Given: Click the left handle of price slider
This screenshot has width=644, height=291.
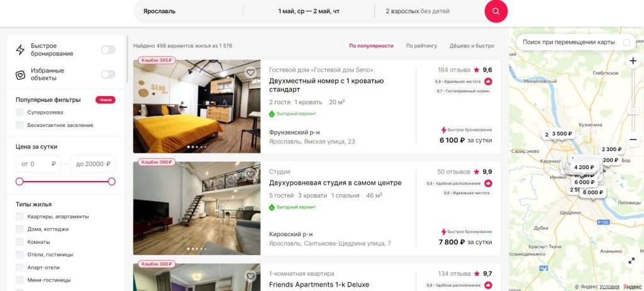Looking at the screenshot, I should click(x=19, y=182).
